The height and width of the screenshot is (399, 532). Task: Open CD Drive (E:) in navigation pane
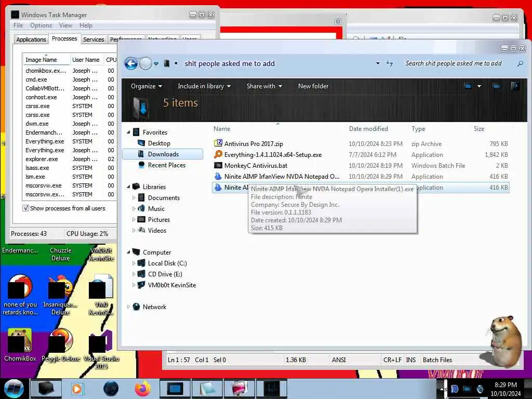[x=165, y=274]
